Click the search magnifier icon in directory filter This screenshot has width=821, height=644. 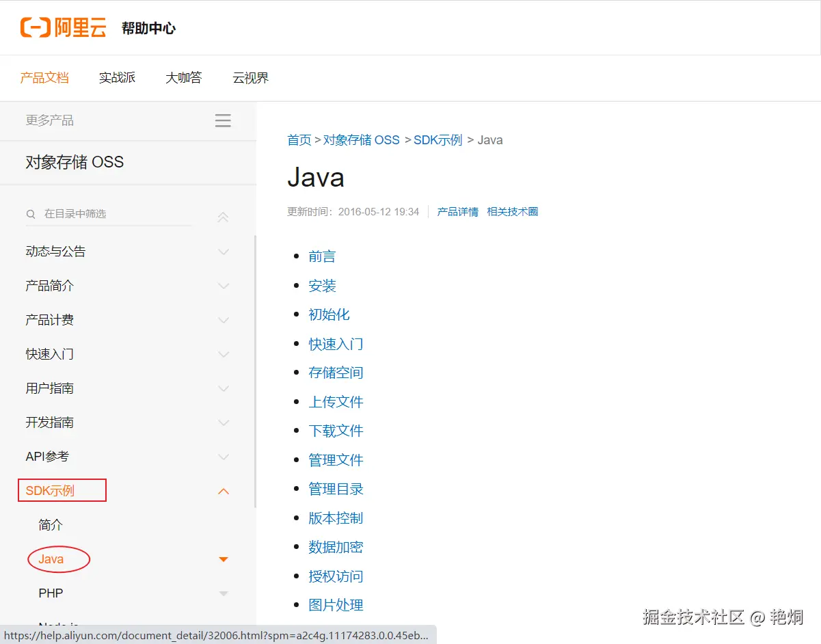(31, 214)
